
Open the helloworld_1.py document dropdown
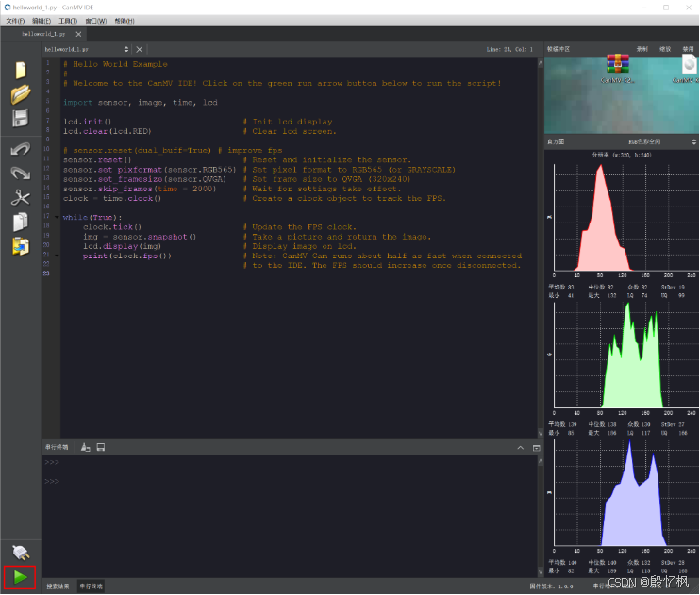(87, 50)
